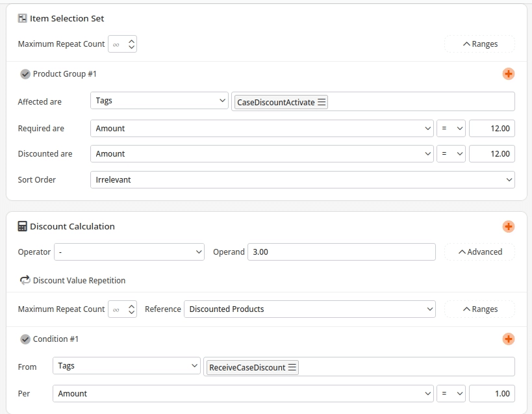Collapse Ranges in Discount Value Repetition
532x414 pixels.
tap(479, 309)
